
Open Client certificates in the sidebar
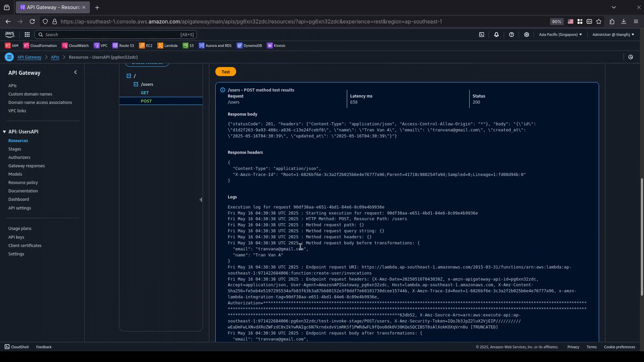(25, 246)
